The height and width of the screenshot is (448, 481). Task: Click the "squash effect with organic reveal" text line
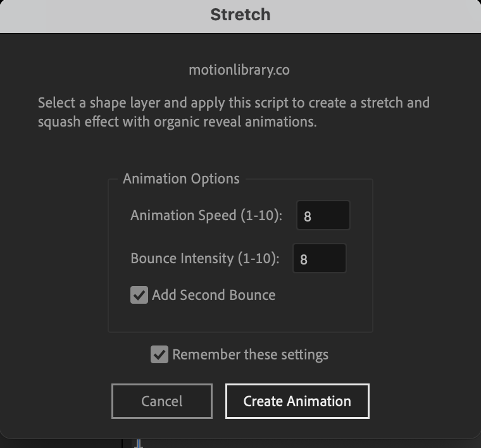point(177,121)
